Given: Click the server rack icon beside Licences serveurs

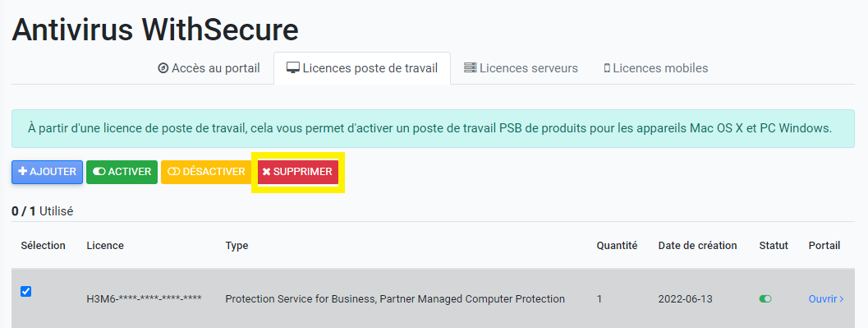Looking at the screenshot, I should point(470,68).
